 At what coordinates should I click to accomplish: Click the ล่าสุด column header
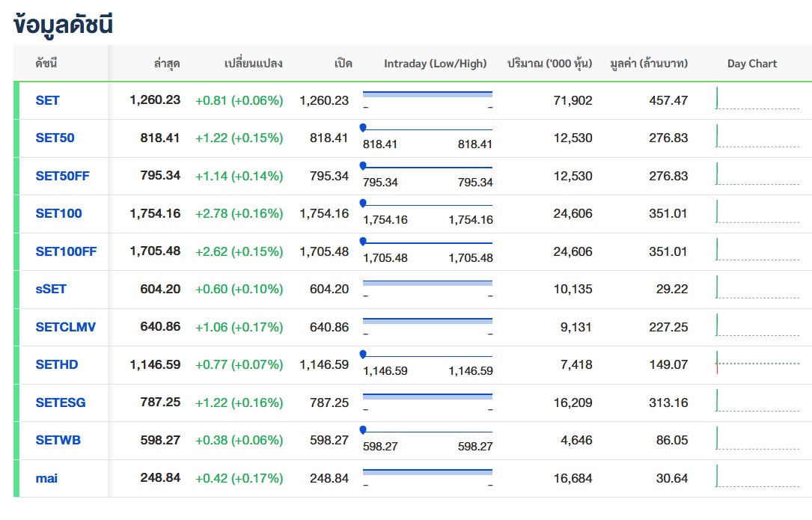(167, 63)
